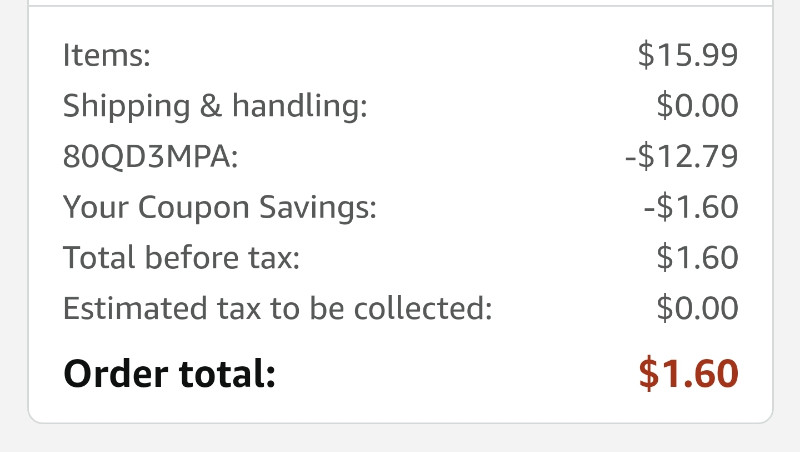
Task: Click the "Estimated tax to be collected:" label
Action: (x=278, y=308)
